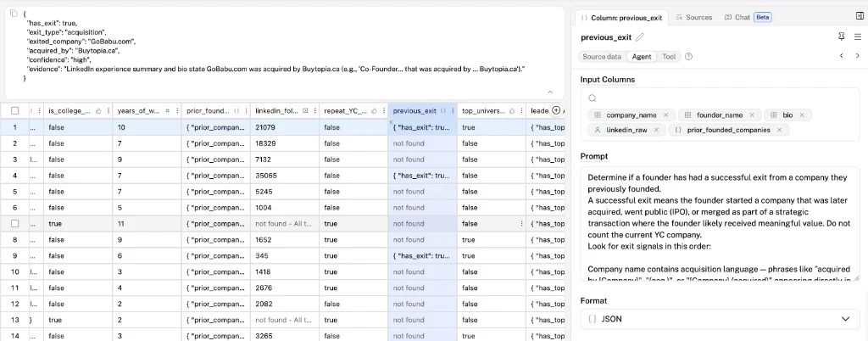Select the Agent mode
The width and height of the screenshot is (868, 341).
[642, 57]
